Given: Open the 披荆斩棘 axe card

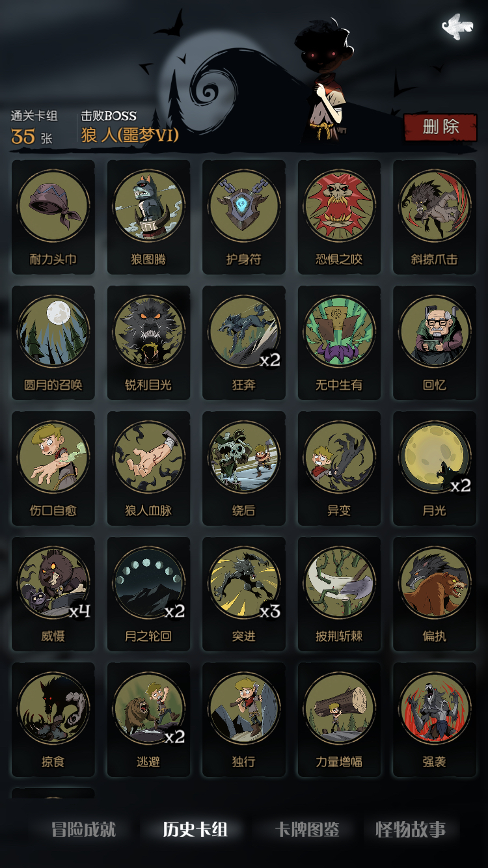Looking at the screenshot, I should point(339,594).
